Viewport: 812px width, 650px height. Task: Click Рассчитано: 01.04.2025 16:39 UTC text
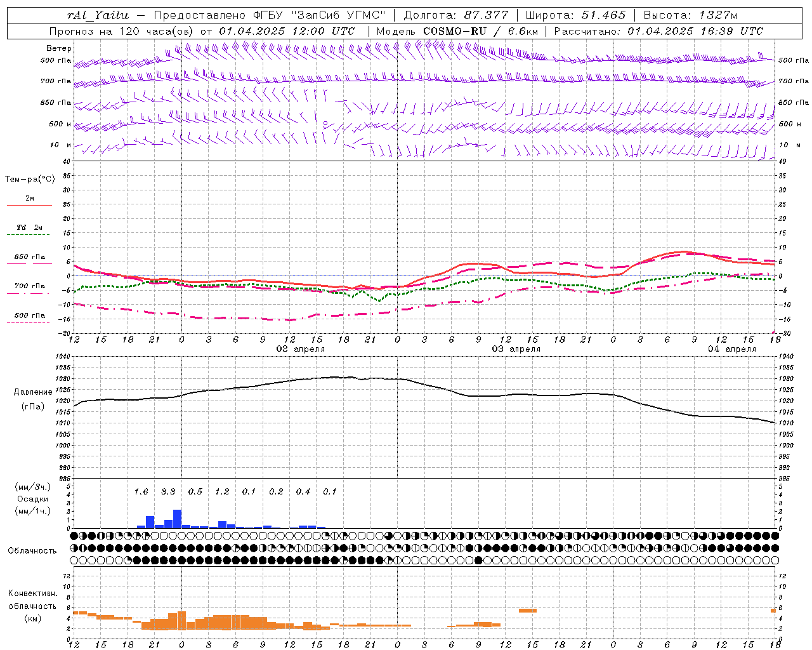coord(658,31)
